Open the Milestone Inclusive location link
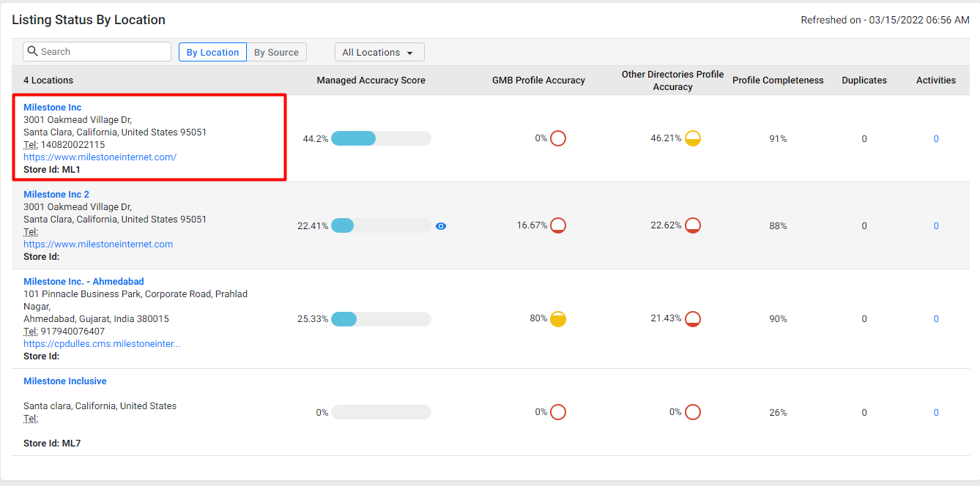Screen dimensions: 980x486 65,381
